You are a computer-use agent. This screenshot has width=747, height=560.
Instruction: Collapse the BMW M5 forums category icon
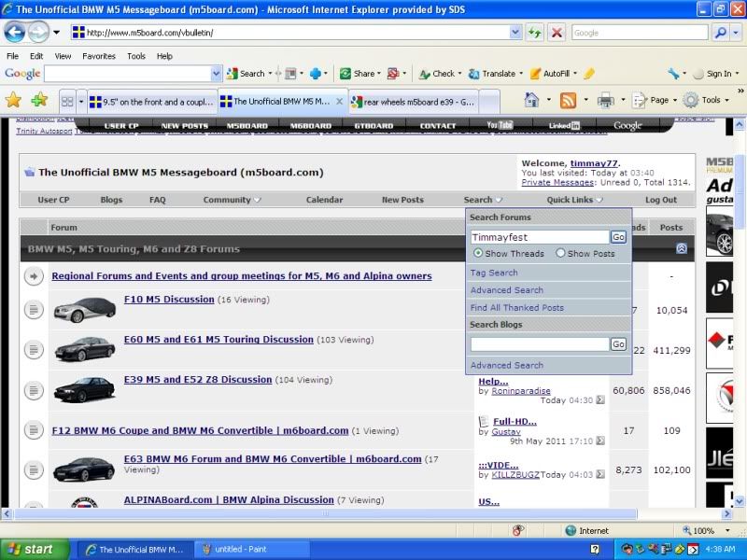point(682,248)
